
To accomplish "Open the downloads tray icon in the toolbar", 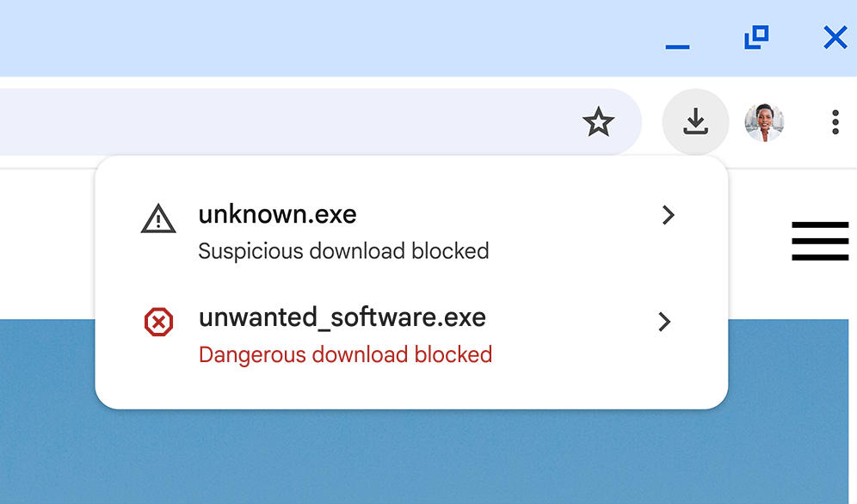I will point(695,122).
